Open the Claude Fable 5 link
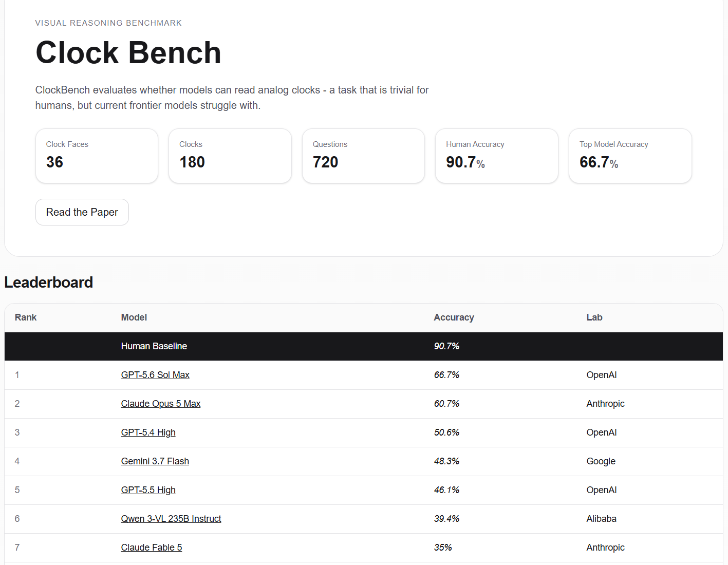 (152, 548)
